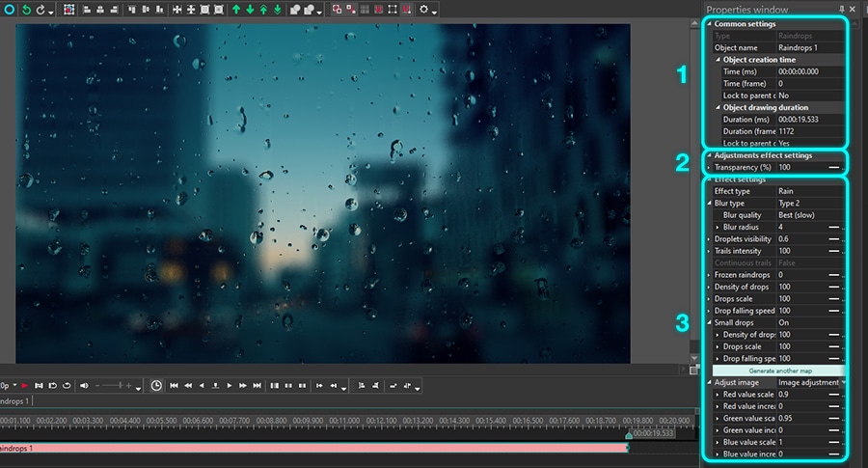The width and height of the screenshot is (868, 468).
Task: Collapse the Small drops property group
Action: [709, 323]
